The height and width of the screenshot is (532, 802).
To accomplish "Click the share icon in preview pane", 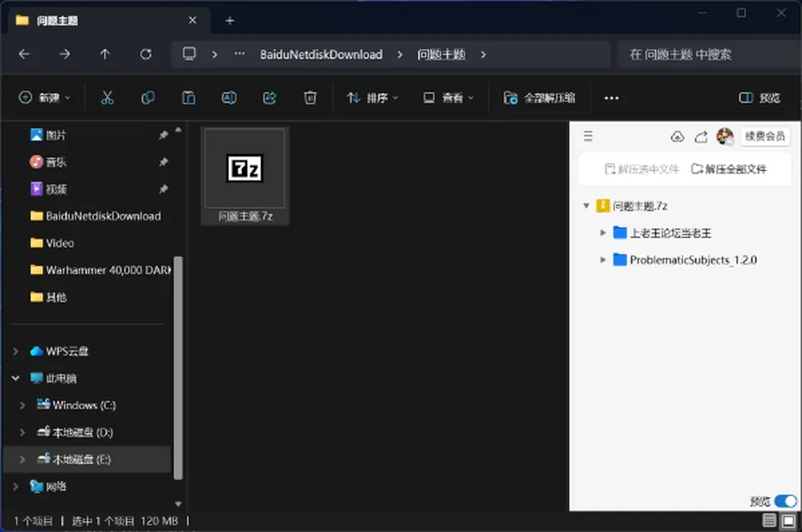I will (701, 137).
